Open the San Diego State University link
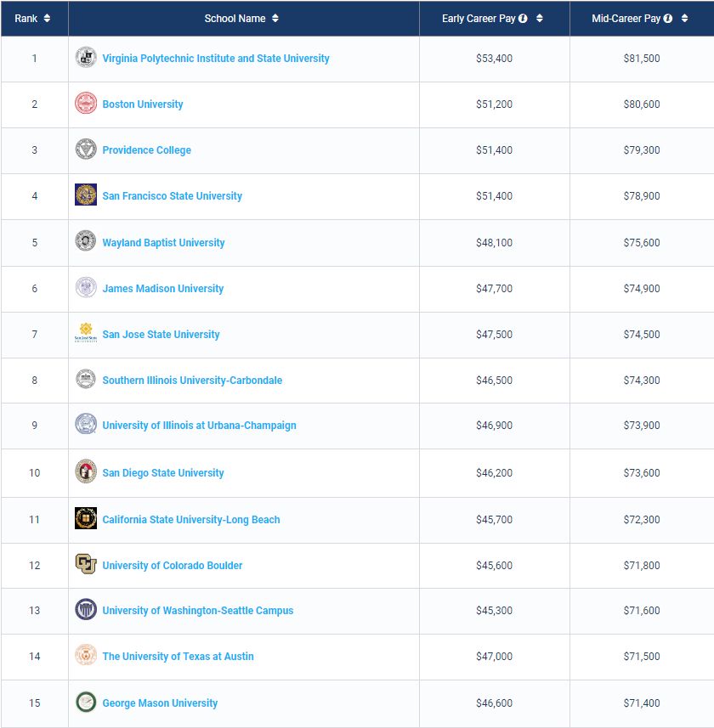 click(163, 473)
